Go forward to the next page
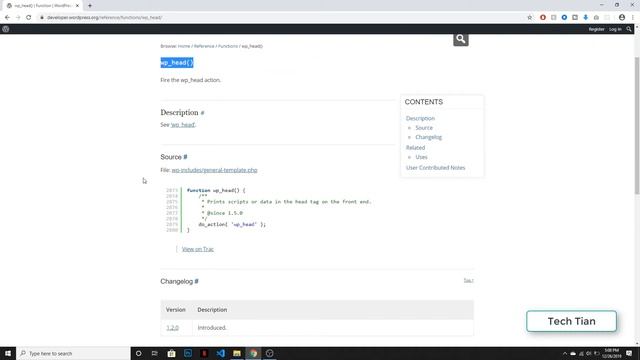Viewport: 640px width, 360px height. pyautogui.click(x=18, y=18)
